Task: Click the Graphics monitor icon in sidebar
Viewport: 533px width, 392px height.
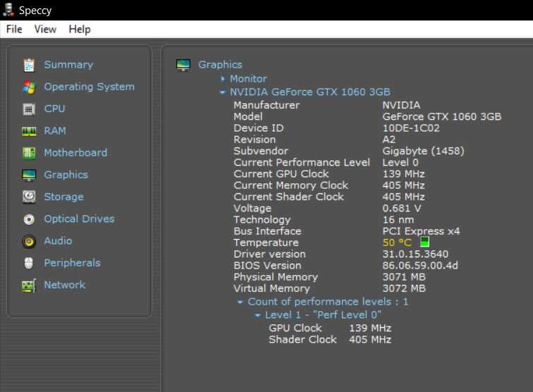Action: pyautogui.click(x=29, y=175)
